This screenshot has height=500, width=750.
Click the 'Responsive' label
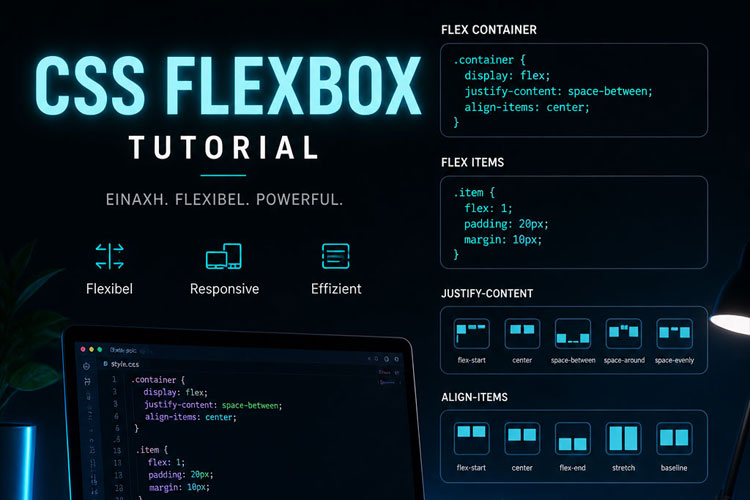(224, 289)
